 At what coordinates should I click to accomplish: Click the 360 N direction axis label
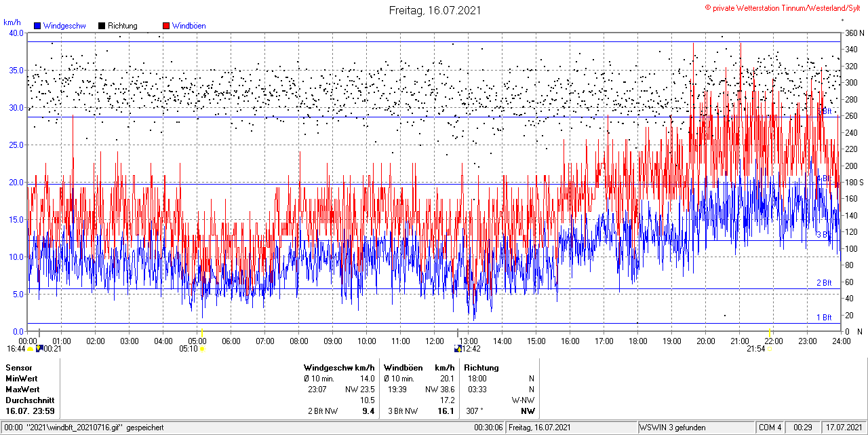[854, 33]
